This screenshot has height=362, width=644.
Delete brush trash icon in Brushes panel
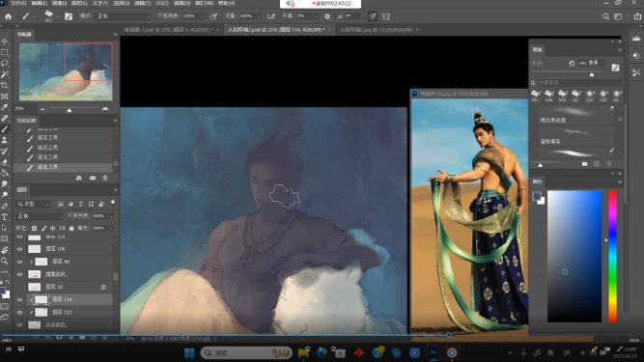click(609, 164)
